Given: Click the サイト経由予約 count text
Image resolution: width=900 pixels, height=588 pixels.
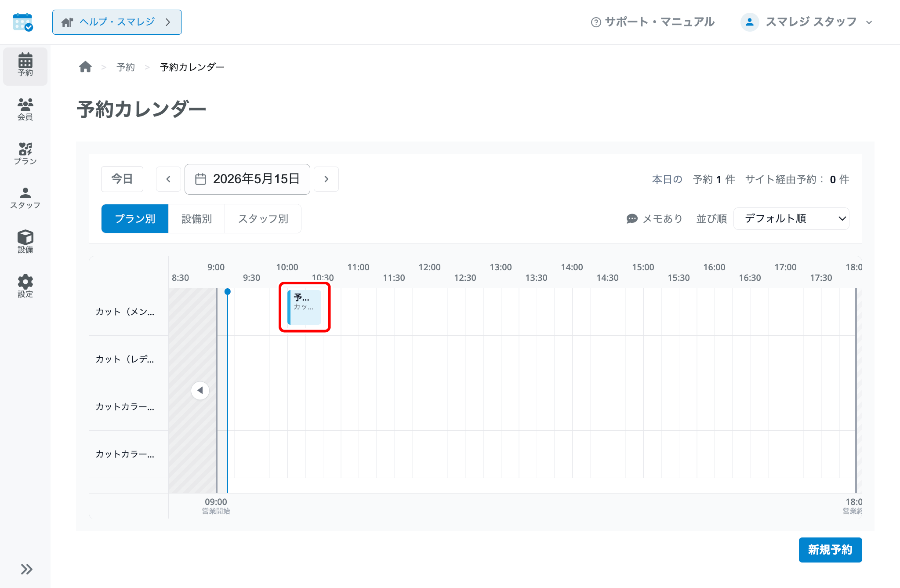Looking at the screenshot, I should (797, 179).
